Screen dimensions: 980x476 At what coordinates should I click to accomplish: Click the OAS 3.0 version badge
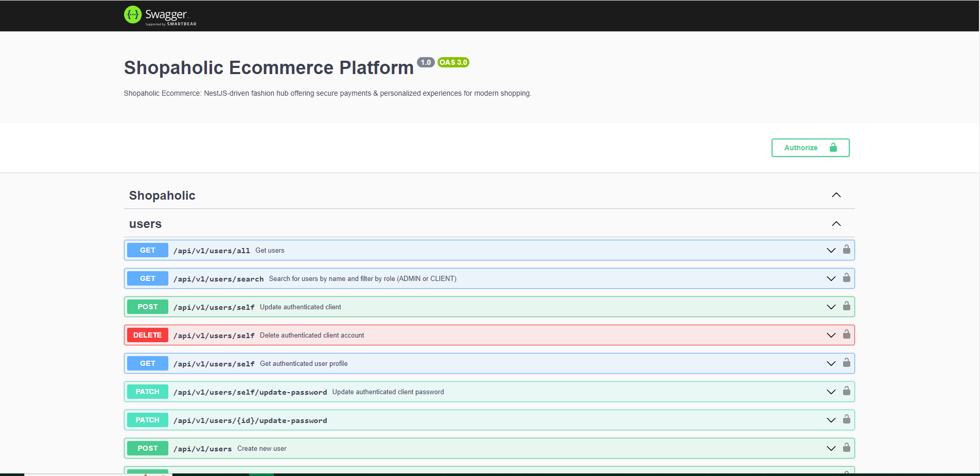(453, 62)
